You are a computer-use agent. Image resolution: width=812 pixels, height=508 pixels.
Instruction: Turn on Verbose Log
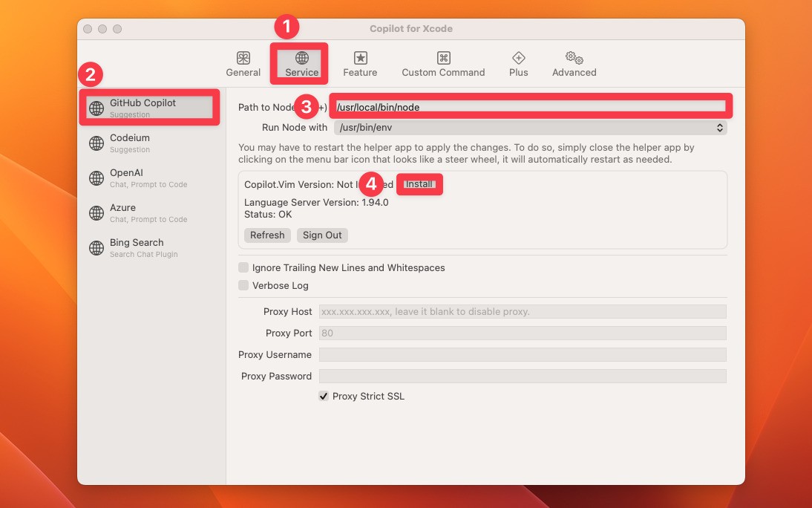point(243,285)
